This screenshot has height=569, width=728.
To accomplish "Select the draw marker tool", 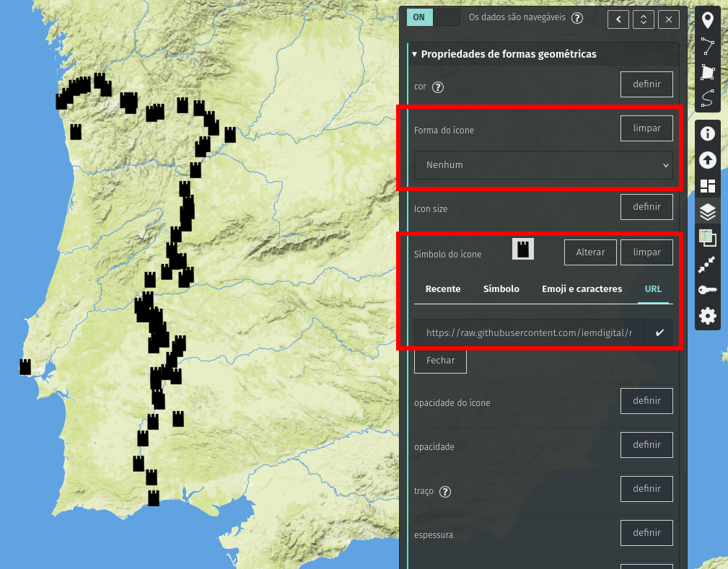I will [708, 20].
